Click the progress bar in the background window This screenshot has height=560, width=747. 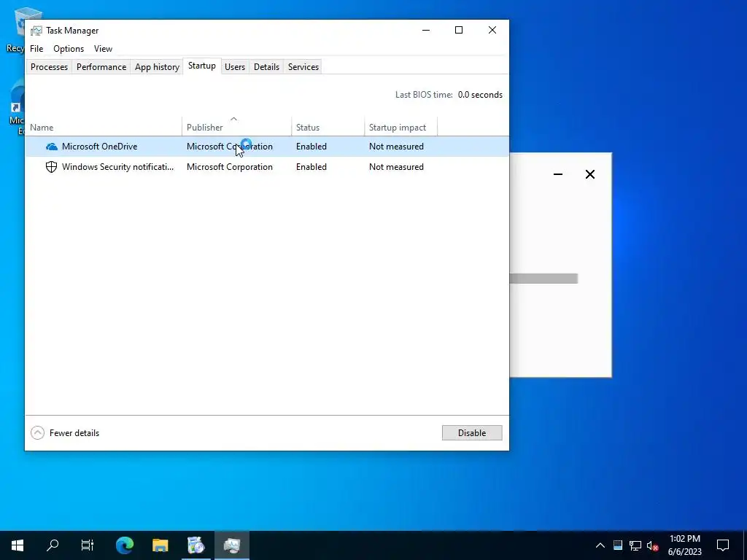tap(543, 279)
